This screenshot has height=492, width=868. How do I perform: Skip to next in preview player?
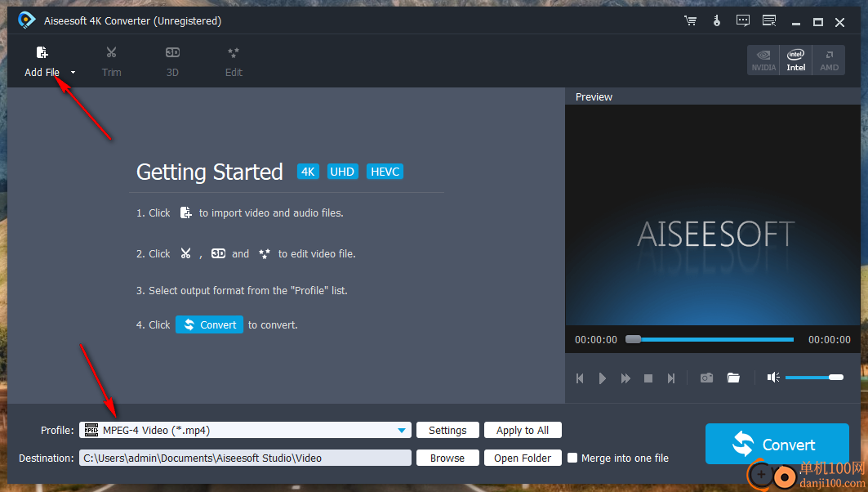[x=671, y=378]
